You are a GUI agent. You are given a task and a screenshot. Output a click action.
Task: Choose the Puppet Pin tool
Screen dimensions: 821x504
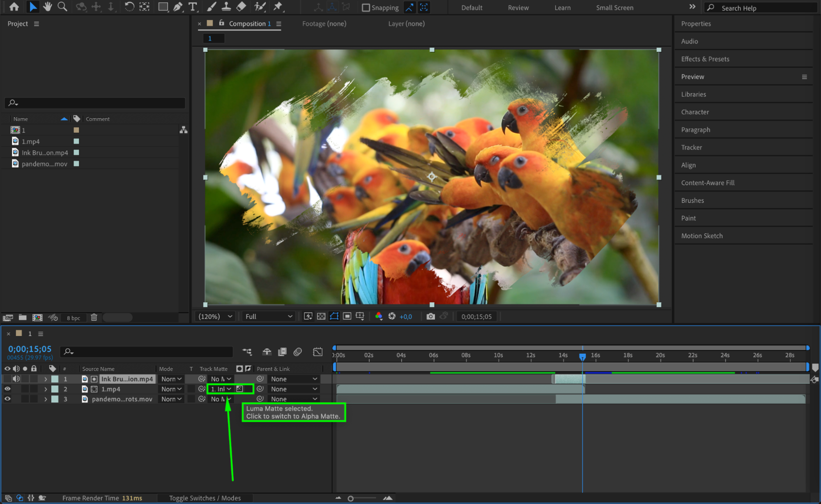click(278, 7)
